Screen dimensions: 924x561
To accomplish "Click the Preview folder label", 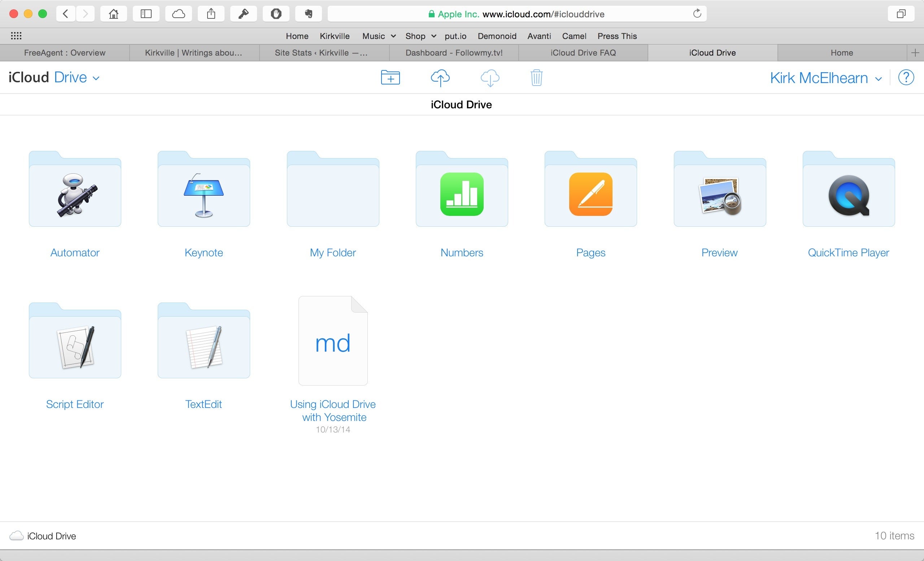I will [x=720, y=253].
